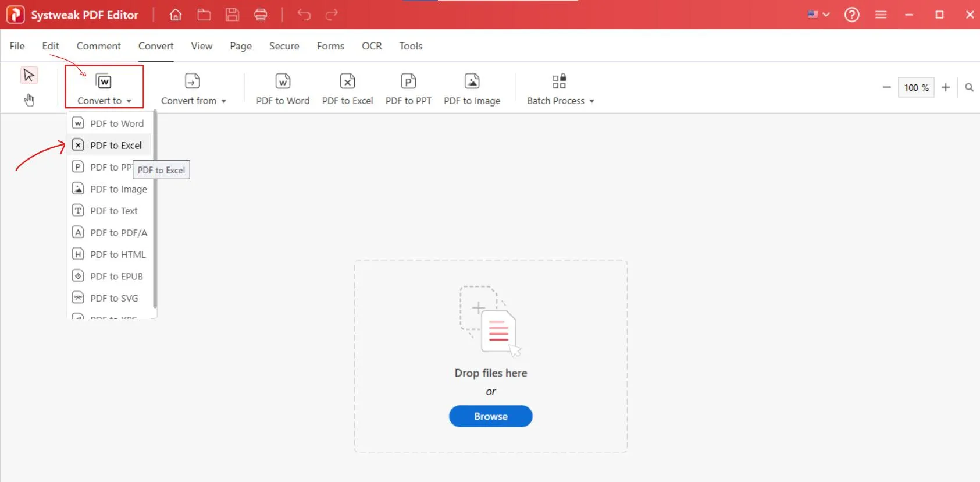Click the Home icon in title bar
The width and height of the screenshot is (980, 482).
click(x=175, y=15)
